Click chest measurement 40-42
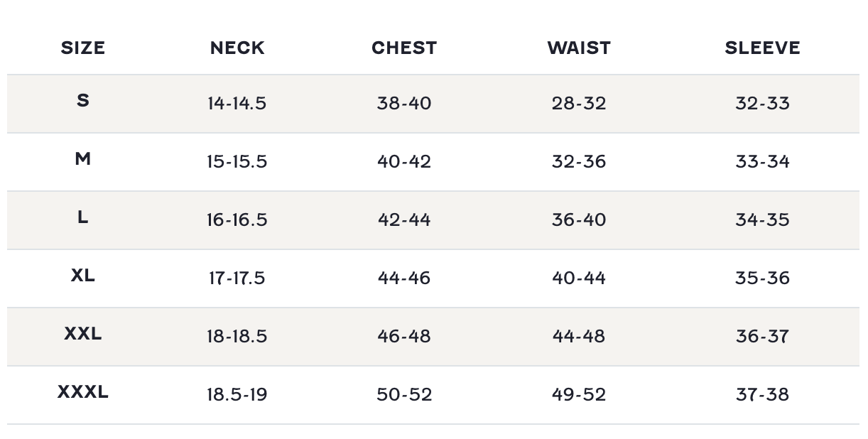868x439 pixels. point(404,162)
